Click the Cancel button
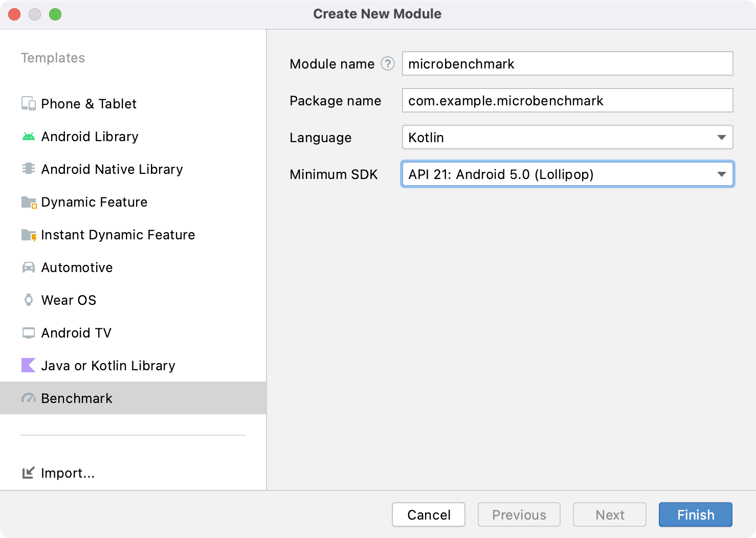The height and width of the screenshot is (538, 756). point(428,514)
